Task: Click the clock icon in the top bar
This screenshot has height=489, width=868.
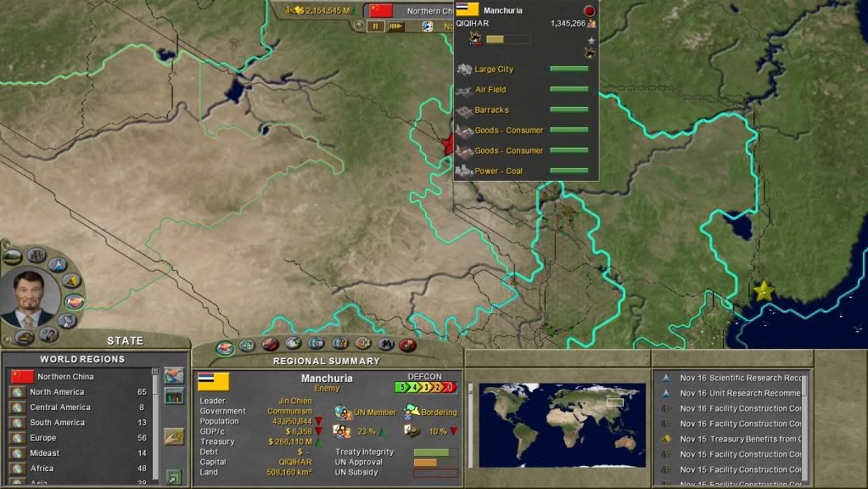Action: click(428, 26)
